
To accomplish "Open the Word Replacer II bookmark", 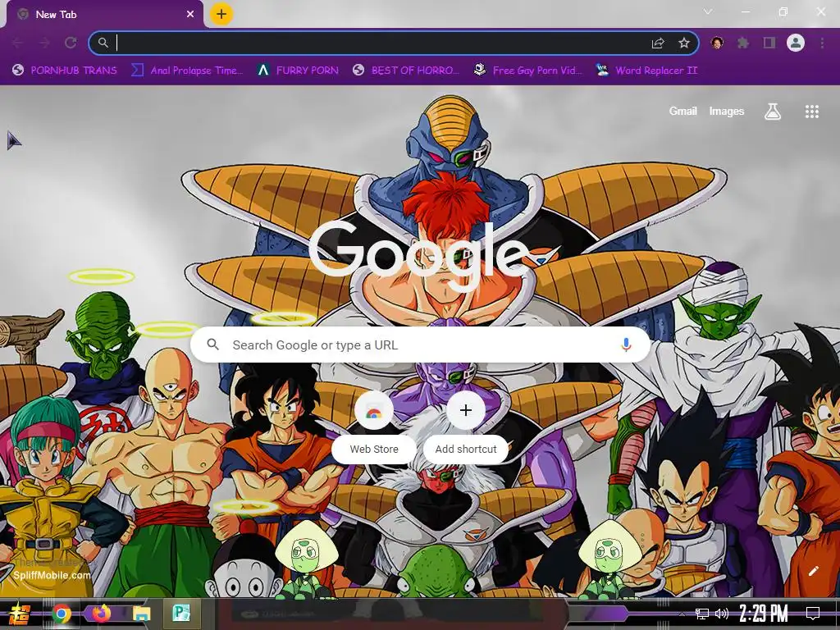I will pyautogui.click(x=646, y=71).
